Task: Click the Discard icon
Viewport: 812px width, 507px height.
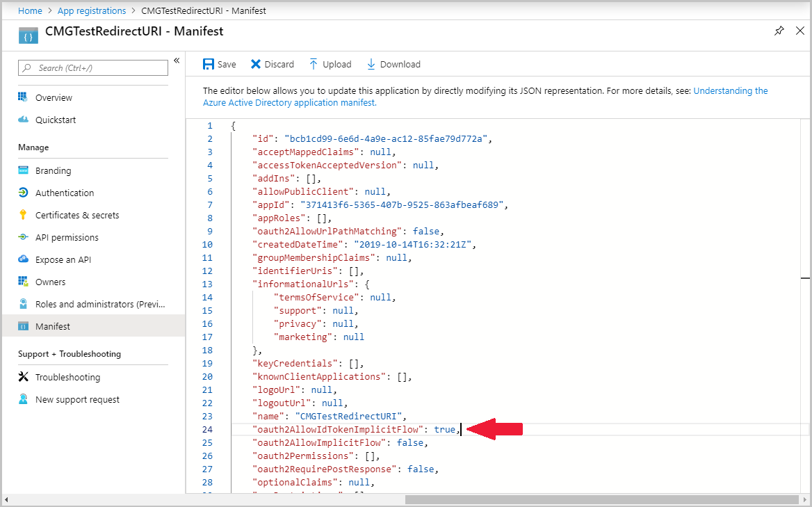Action: tap(255, 64)
